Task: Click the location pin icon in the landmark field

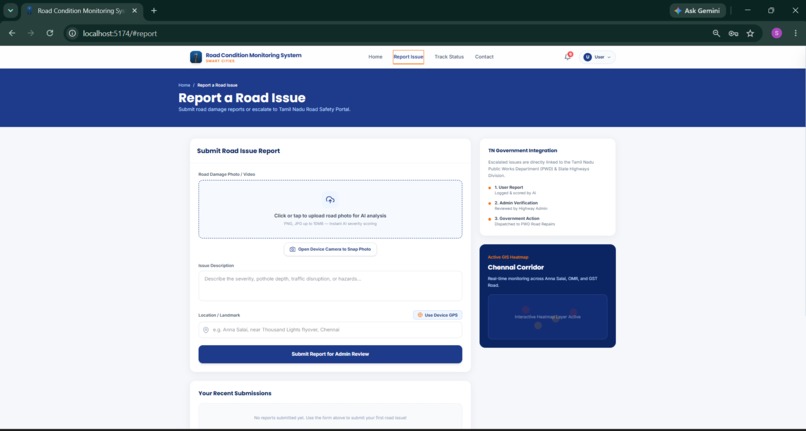Action: click(206, 330)
